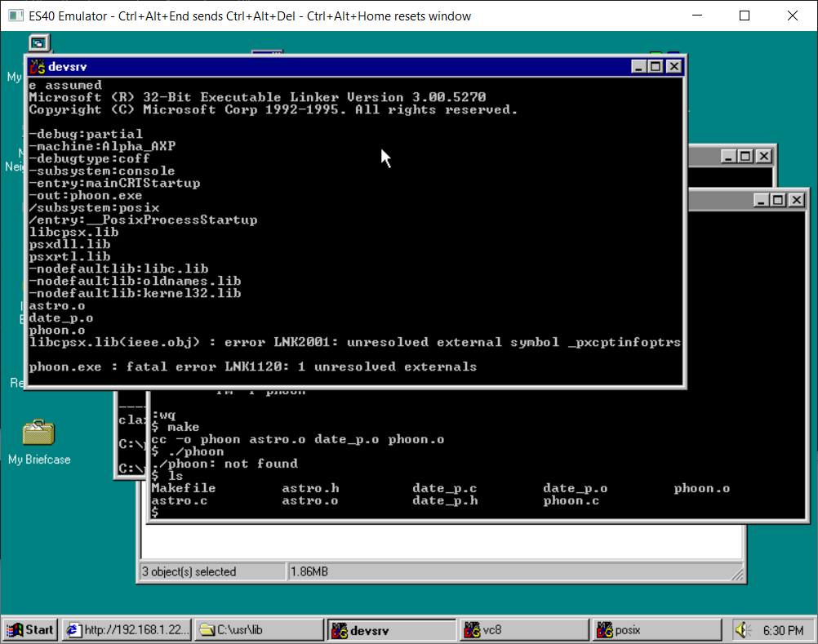This screenshot has height=644, width=818.
Task: Click './phoon: not found' line in posix window
Action: tap(225, 464)
